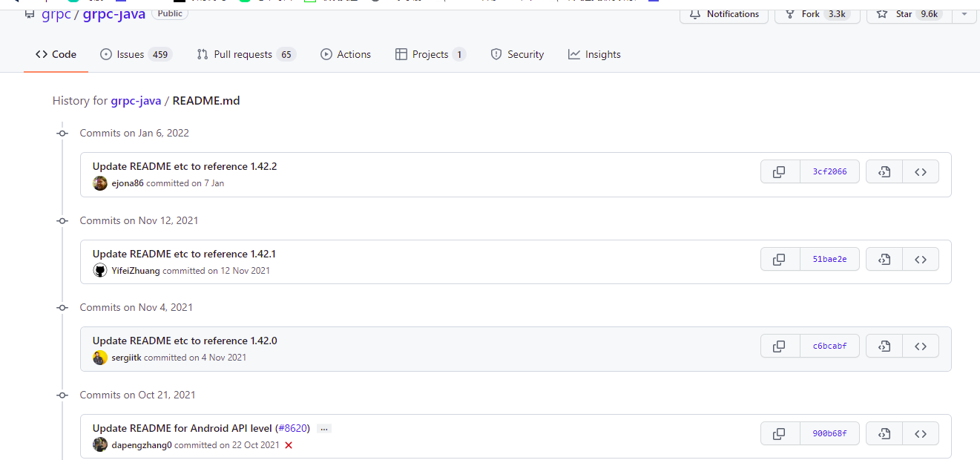Screen dimensions: 980x460
Task: Click the Pull requests count badge 65
Action: coord(286,54)
